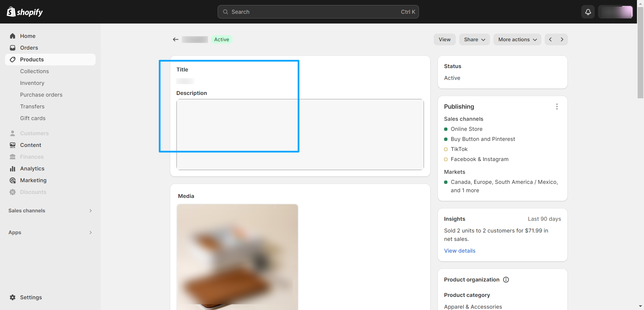The image size is (644, 310).
Task: Open the Share dropdown
Action: [475, 40]
